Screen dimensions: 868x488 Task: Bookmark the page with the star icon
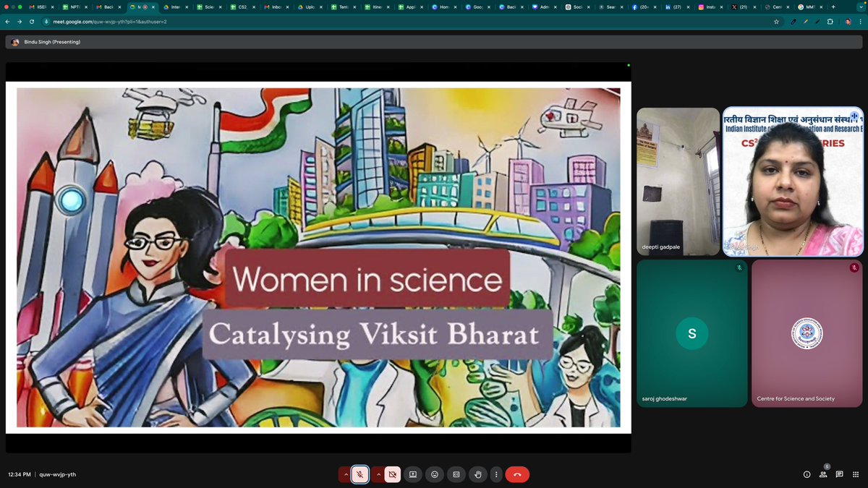click(775, 22)
